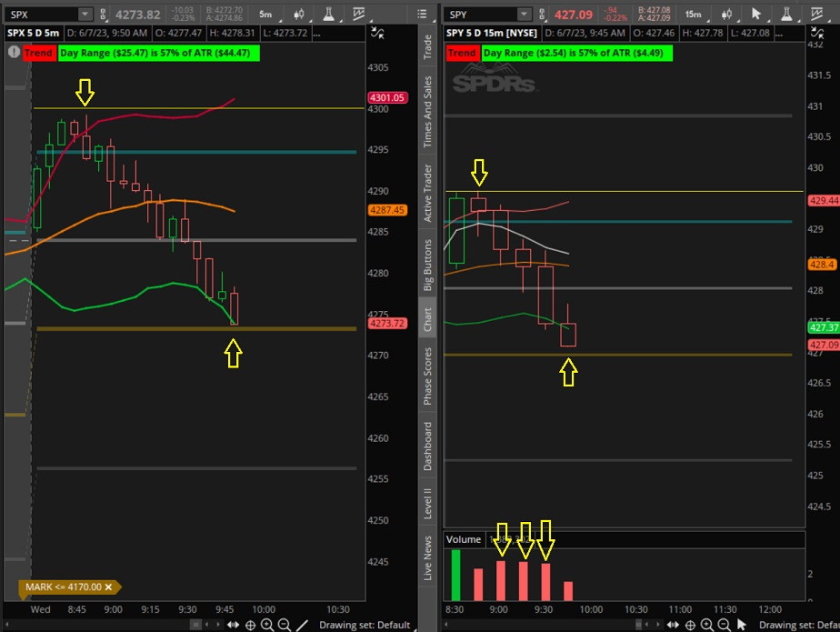Click 427.37 green price bubble on SPY axis
The image size is (840, 632).
pyautogui.click(x=824, y=327)
